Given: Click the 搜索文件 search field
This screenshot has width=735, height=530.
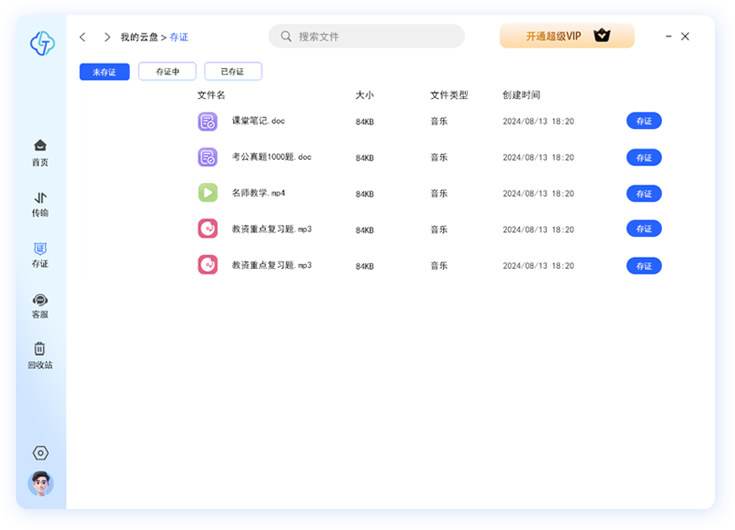Looking at the screenshot, I should click(x=367, y=37).
